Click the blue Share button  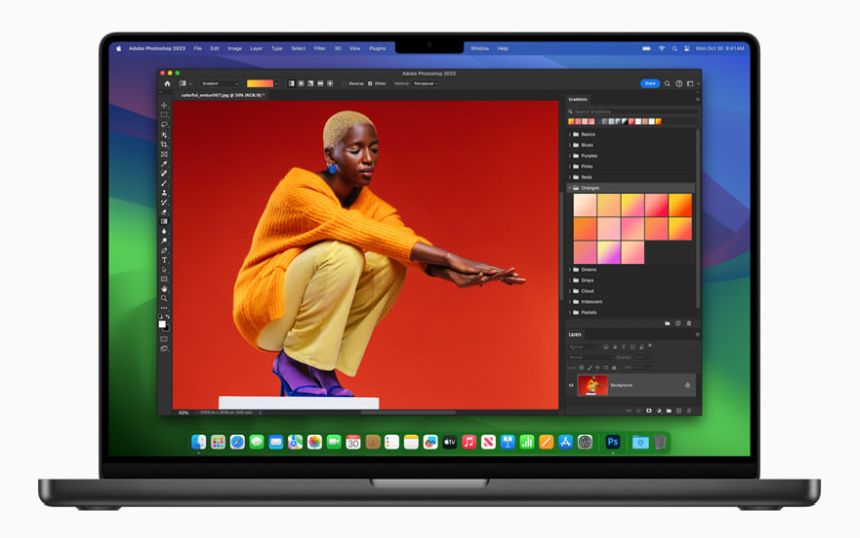tap(650, 84)
